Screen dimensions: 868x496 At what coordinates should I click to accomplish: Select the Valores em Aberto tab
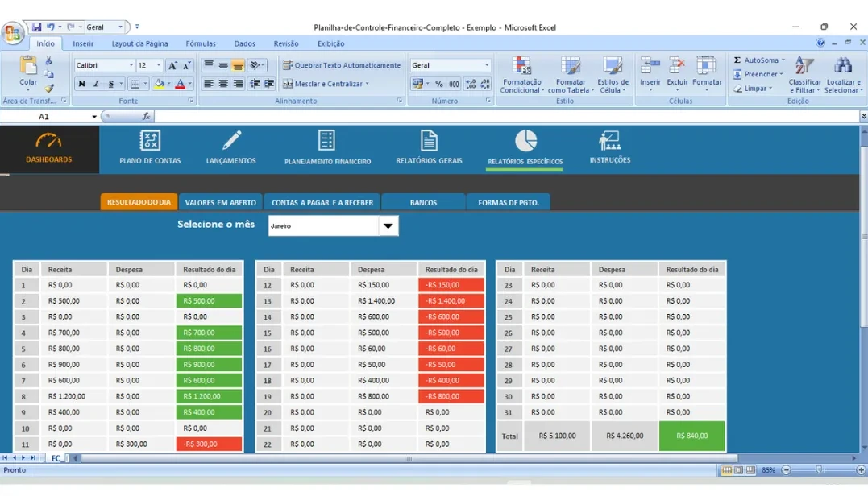click(x=221, y=203)
